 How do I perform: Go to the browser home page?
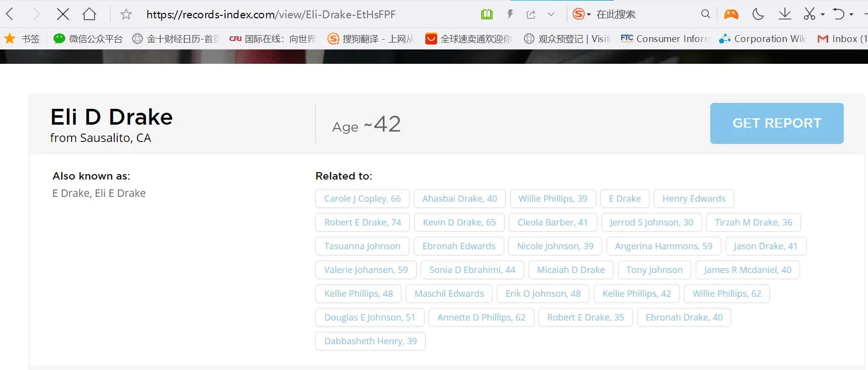tap(90, 14)
